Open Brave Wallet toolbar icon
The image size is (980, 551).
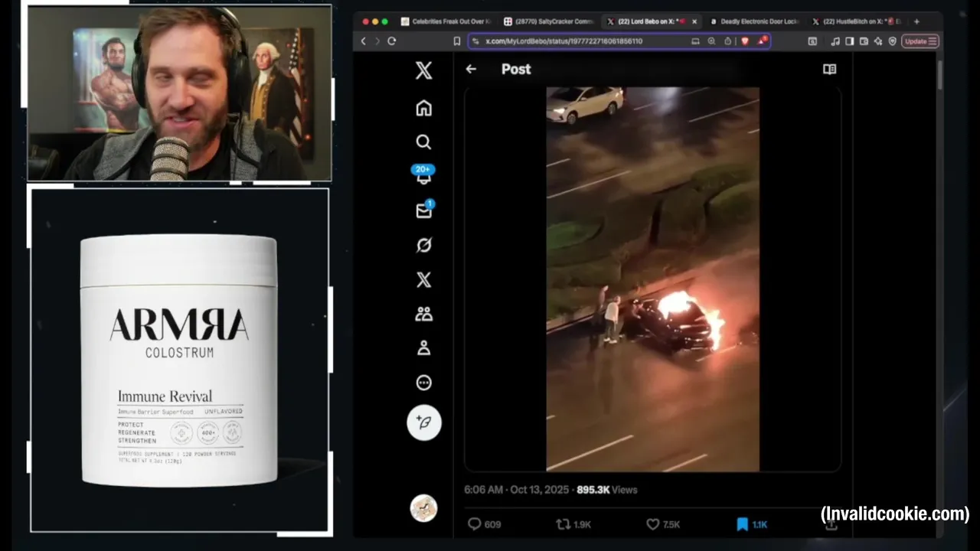click(x=864, y=41)
